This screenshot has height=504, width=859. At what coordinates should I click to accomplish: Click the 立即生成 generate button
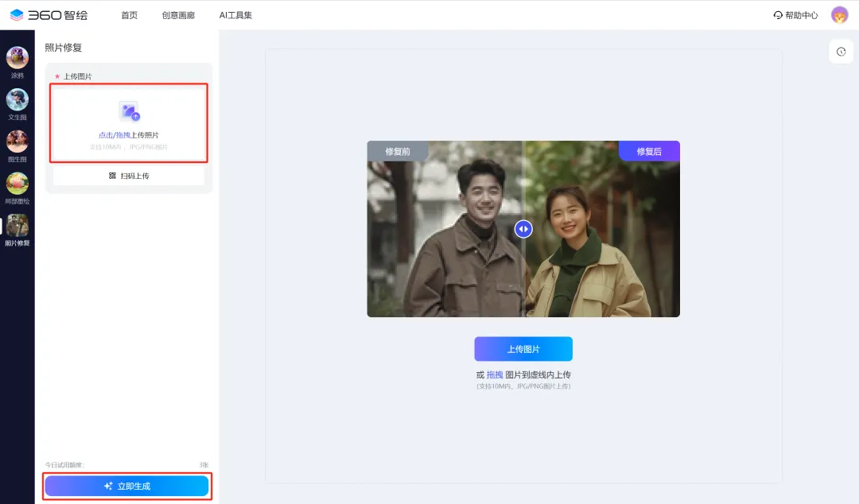click(x=126, y=486)
